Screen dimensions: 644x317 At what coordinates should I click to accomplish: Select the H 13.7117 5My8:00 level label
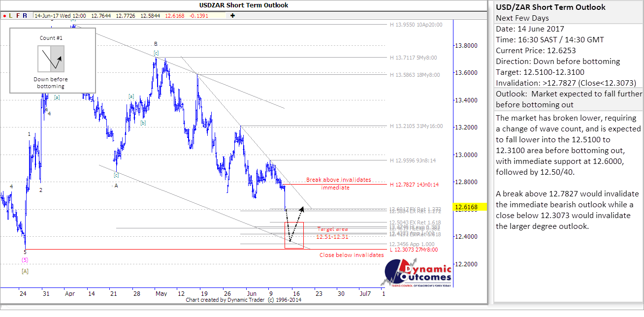[x=413, y=58]
